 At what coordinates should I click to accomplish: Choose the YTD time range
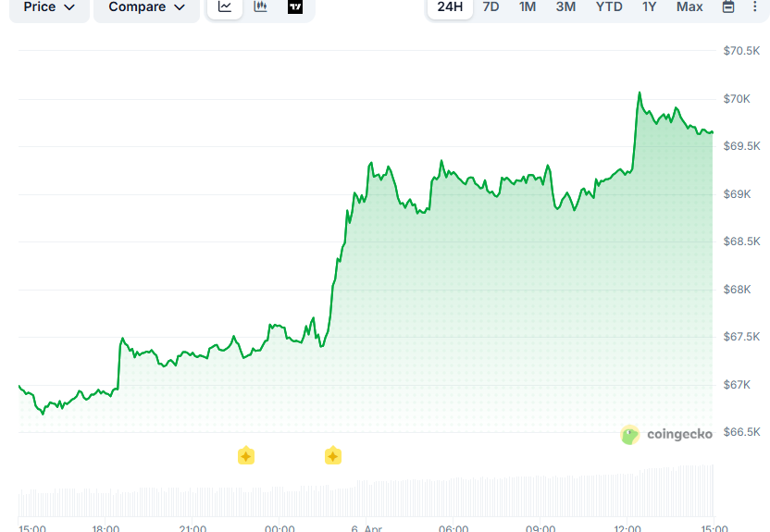[609, 7]
